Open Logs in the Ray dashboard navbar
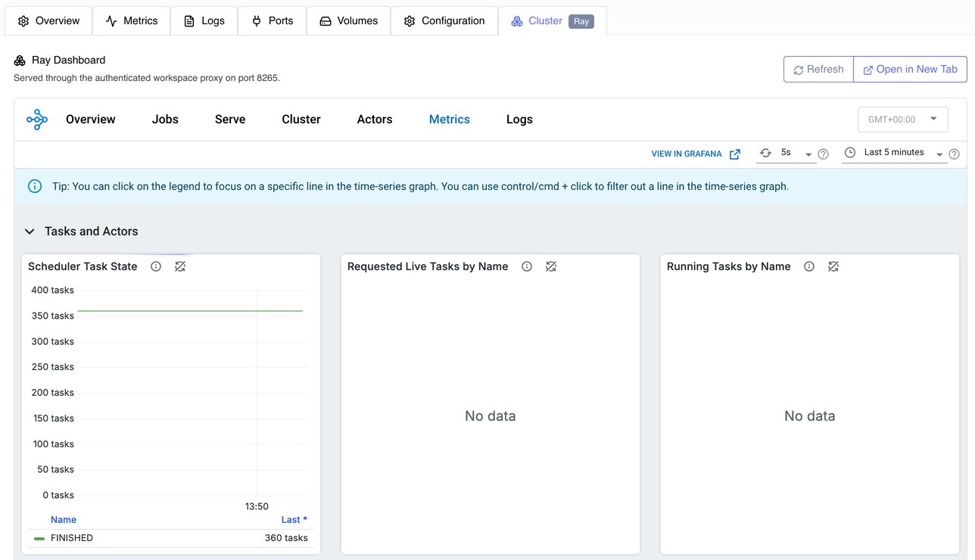This screenshot has width=975, height=560. 519,120
